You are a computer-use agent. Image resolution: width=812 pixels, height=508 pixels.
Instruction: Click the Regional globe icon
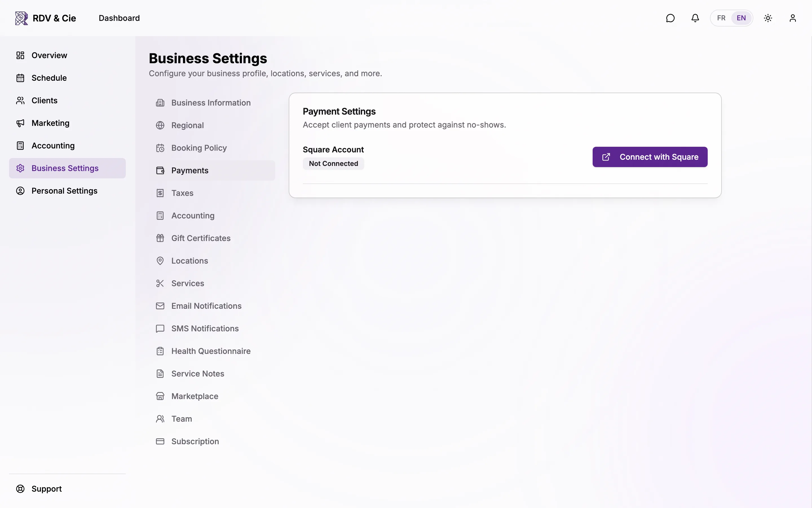point(160,125)
